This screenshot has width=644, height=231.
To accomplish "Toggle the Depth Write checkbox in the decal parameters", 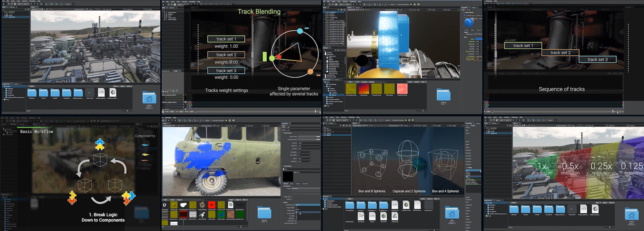I will [x=292, y=196].
